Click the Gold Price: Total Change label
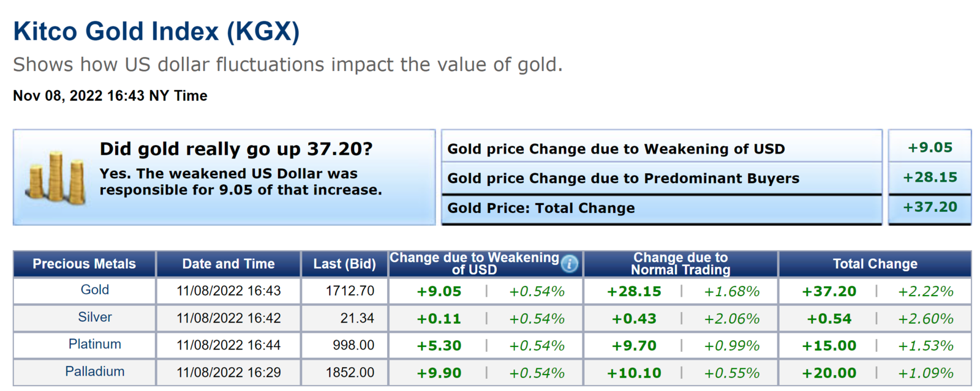 pyautogui.click(x=541, y=209)
